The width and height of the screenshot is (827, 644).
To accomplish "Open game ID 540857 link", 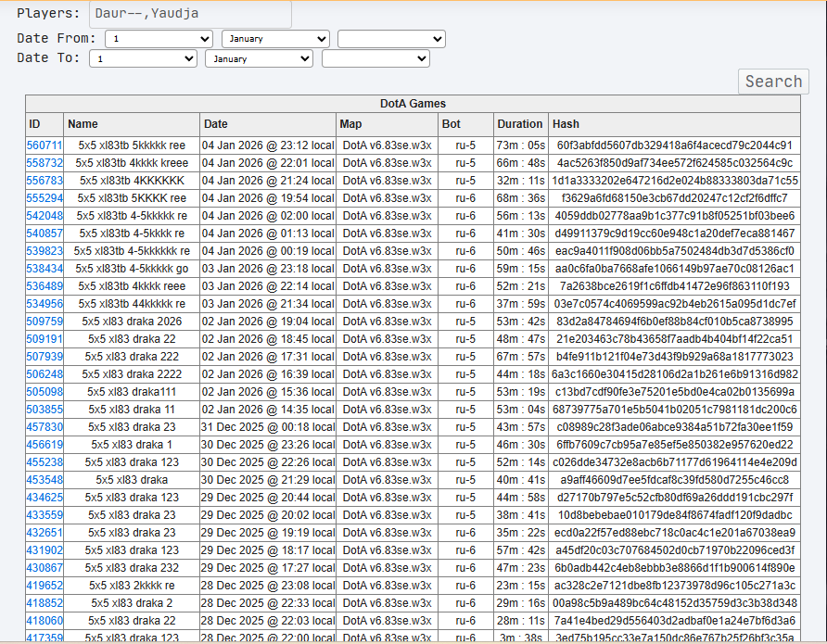I will (x=45, y=234).
